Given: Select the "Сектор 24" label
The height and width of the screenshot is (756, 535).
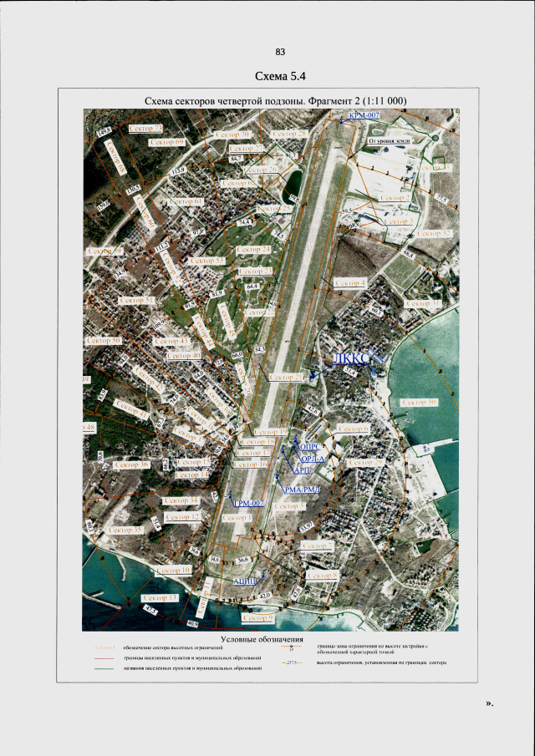Looking at the screenshot, I should pos(254,249).
